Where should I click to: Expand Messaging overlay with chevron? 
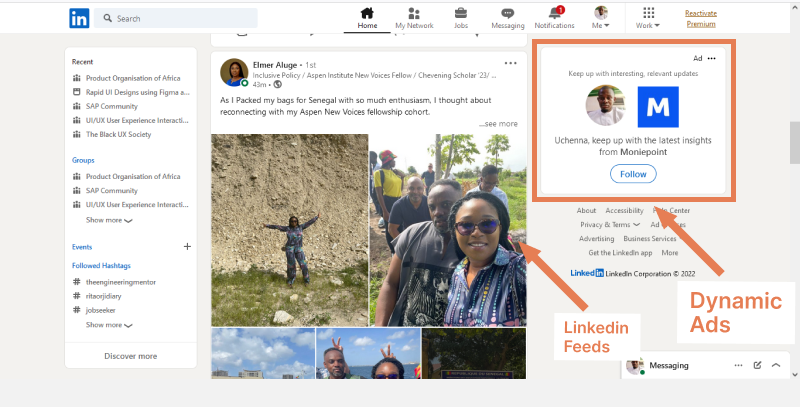(x=776, y=365)
